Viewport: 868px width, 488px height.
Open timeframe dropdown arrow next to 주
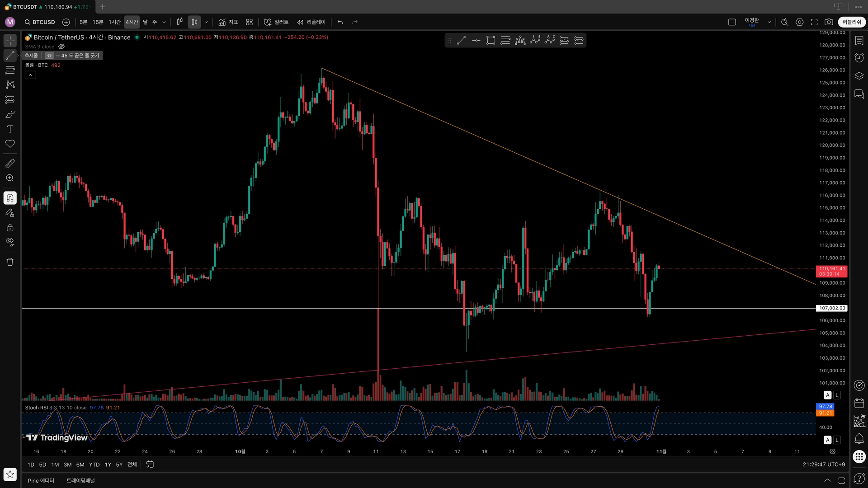click(x=164, y=22)
